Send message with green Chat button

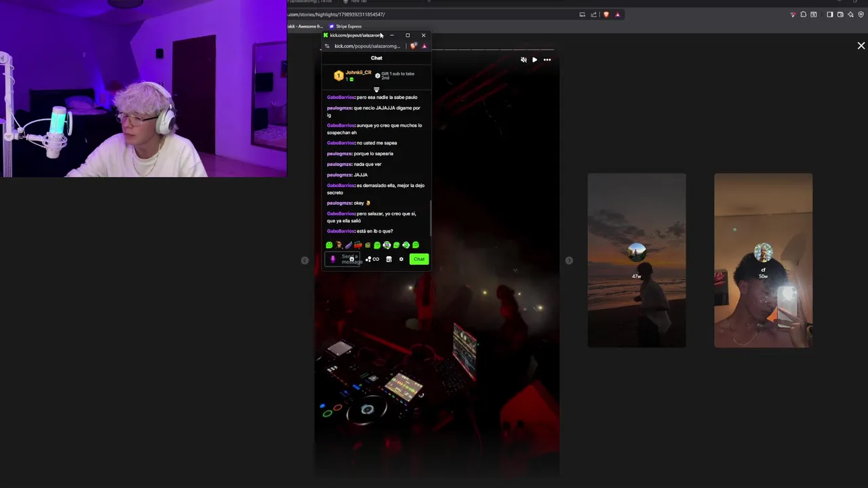pos(419,259)
